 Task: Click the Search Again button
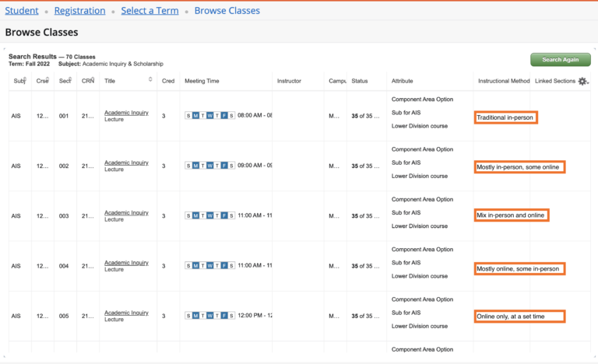561,59
